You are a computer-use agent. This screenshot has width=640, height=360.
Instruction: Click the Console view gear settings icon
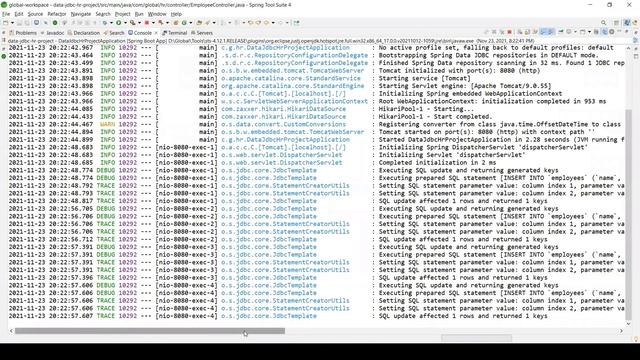pyautogui.click(x=611, y=32)
